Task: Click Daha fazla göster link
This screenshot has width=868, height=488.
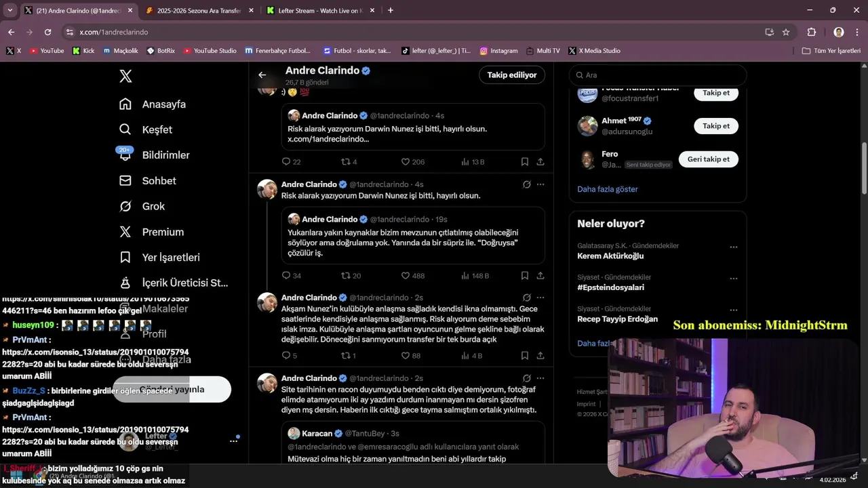Action: point(608,189)
